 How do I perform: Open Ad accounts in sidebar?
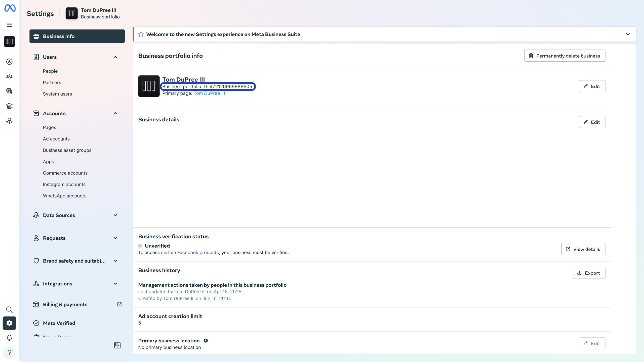pos(56,139)
